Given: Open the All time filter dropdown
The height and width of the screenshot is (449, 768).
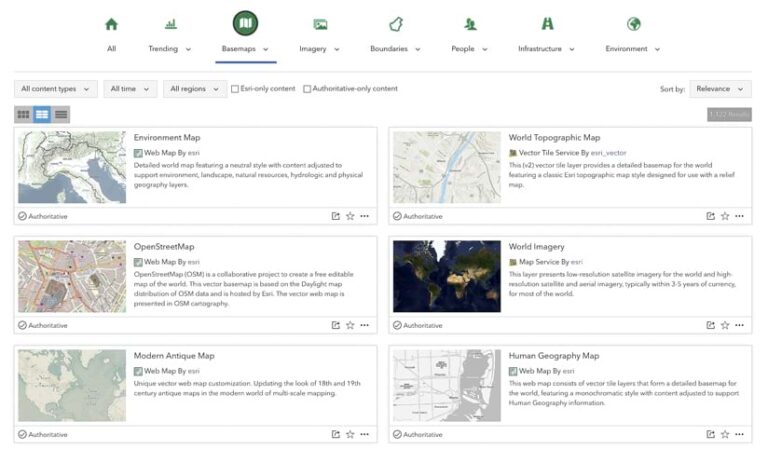Looking at the screenshot, I should (130, 89).
